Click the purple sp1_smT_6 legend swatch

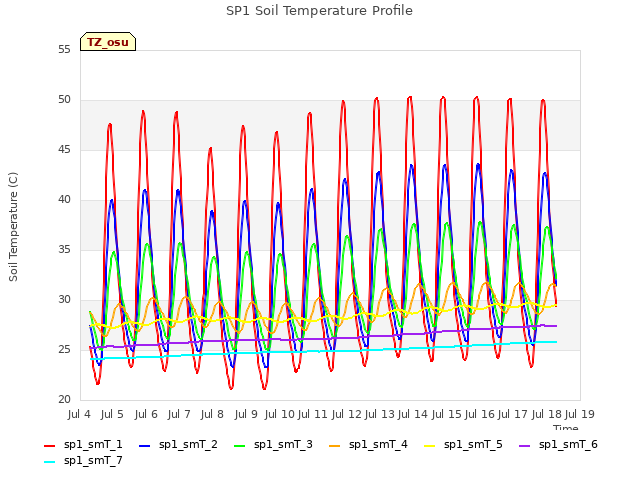tap(524, 446)
